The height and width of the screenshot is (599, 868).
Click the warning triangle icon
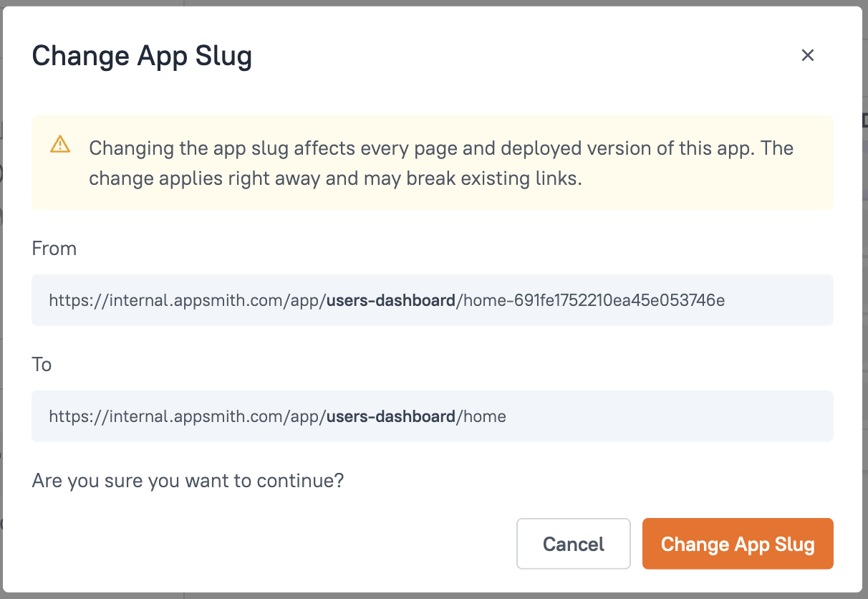coord(61,144)
